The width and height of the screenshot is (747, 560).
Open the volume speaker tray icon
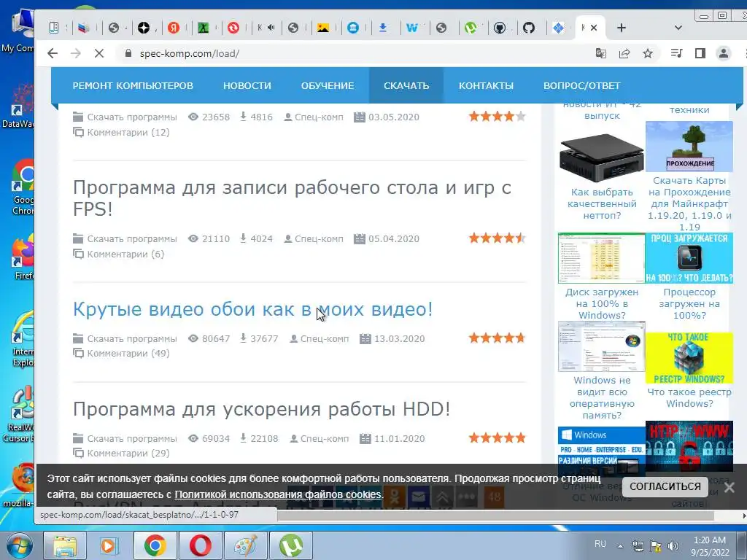point(673,545)
